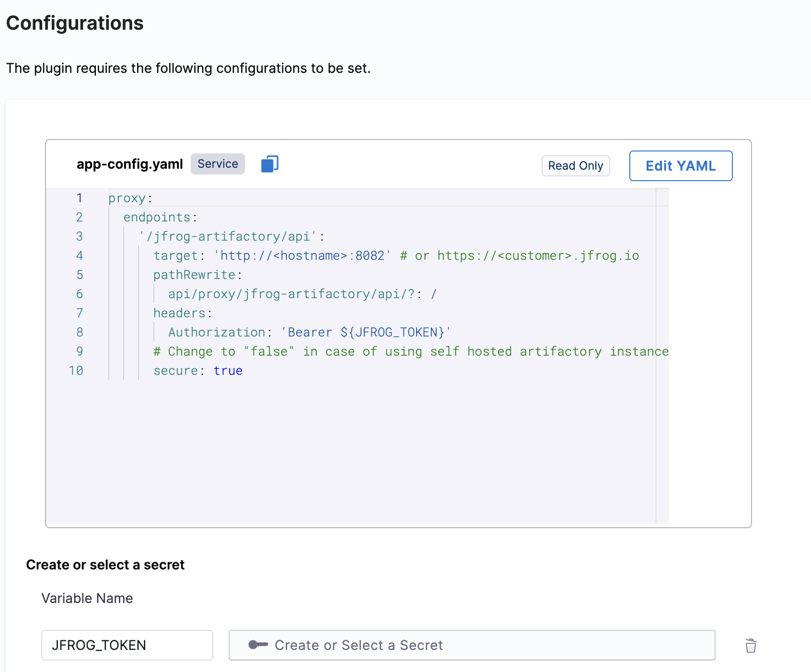Image resolution: width=811 pixels, height=672 pixels.
Task: Click the secure true value
Action: tap(228, 371)
